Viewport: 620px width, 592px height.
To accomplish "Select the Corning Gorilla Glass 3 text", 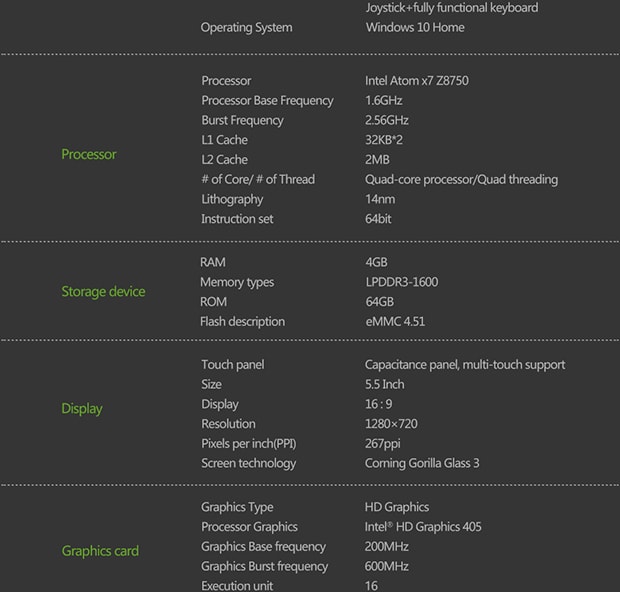I will click(x=422, y=464).
